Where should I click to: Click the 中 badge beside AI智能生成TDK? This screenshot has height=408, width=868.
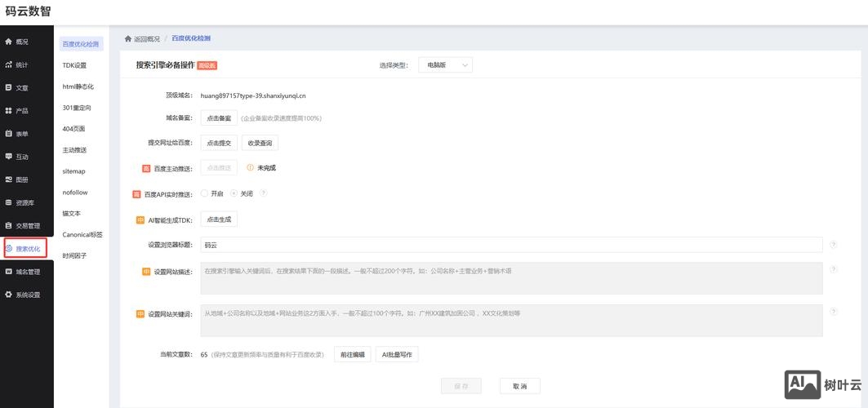click(x=140, y=220)
